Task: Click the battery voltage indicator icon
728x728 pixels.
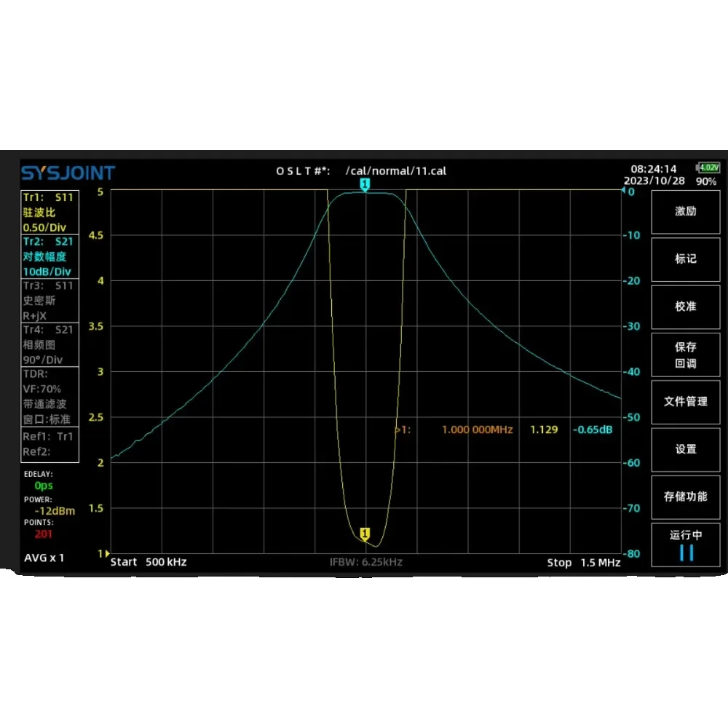Action: [708, 167]
